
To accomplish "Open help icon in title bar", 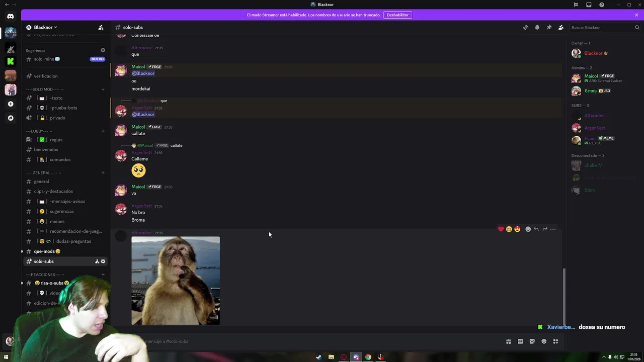I will [x=602, y=5].
